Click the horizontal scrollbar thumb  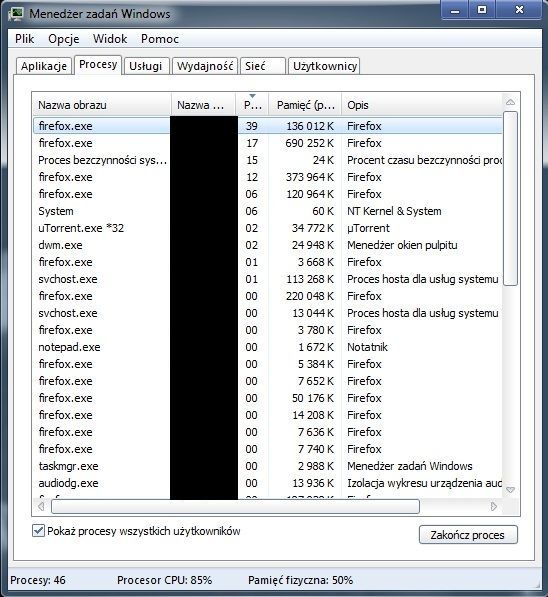[235, 506]
